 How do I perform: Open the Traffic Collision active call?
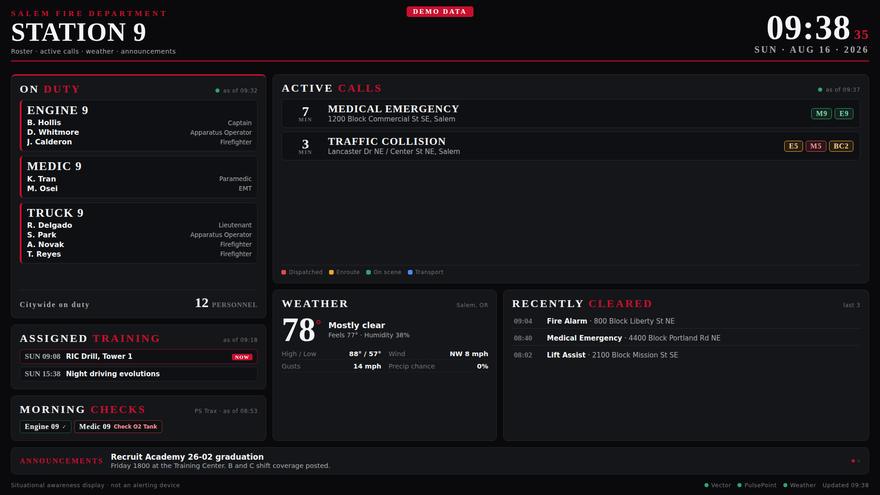pyautogui.click(x=570, y=146)
